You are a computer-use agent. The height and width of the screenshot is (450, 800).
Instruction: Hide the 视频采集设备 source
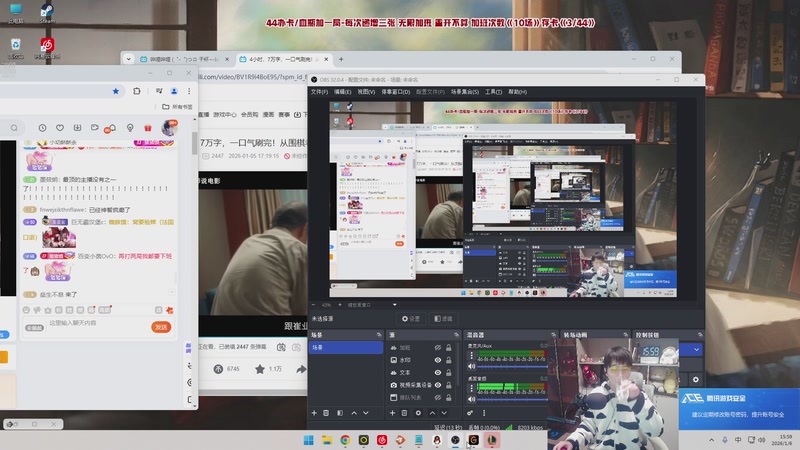pyautogui.click(x=437, y=385)
